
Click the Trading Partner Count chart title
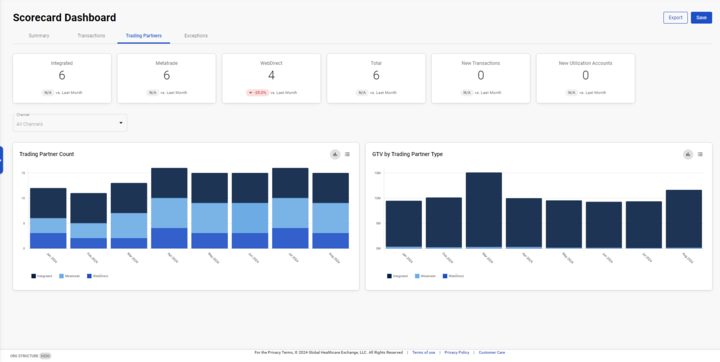click(x=47, y=154)
